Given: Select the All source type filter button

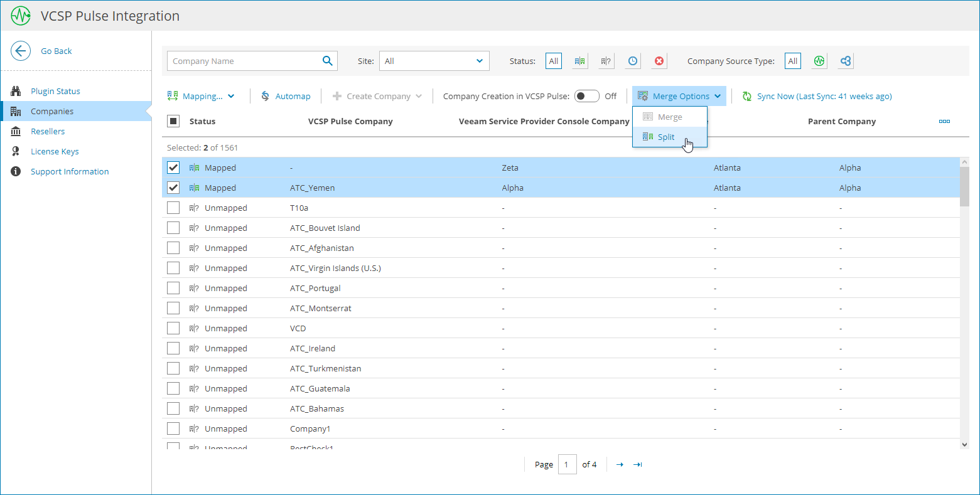Looking at the screenshot, I should pos(793,61).
